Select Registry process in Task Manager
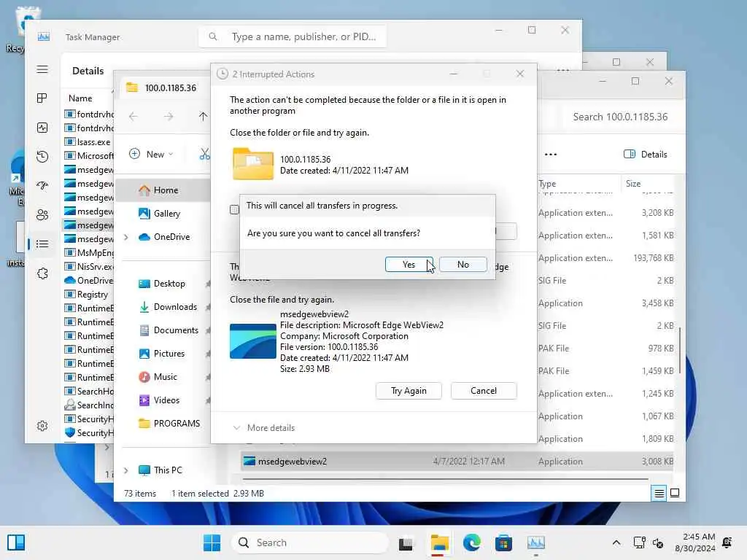 tap(88, 295)
